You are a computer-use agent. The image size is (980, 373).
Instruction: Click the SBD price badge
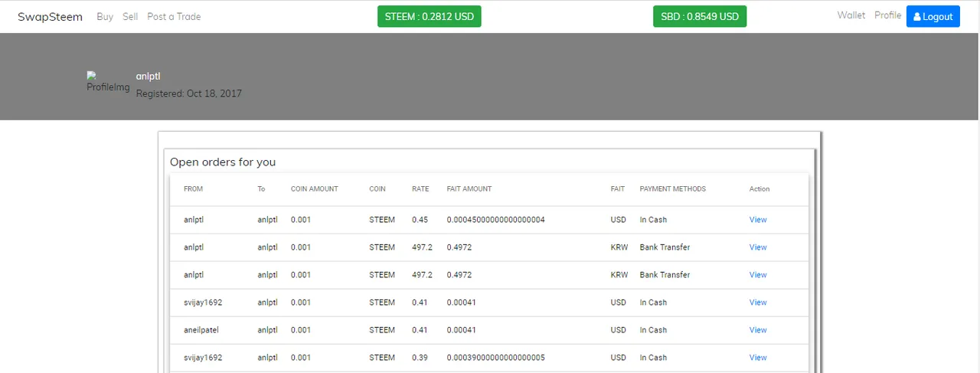click(700, 16)
